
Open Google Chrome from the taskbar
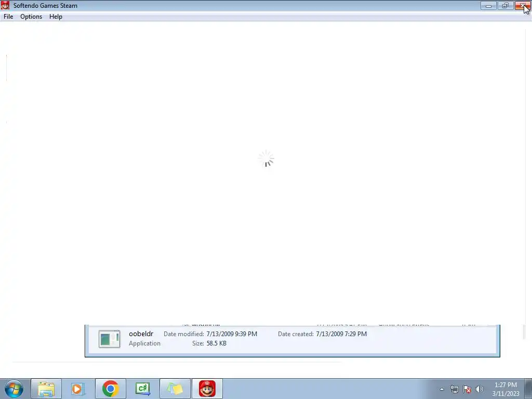(x=110, y=389)
